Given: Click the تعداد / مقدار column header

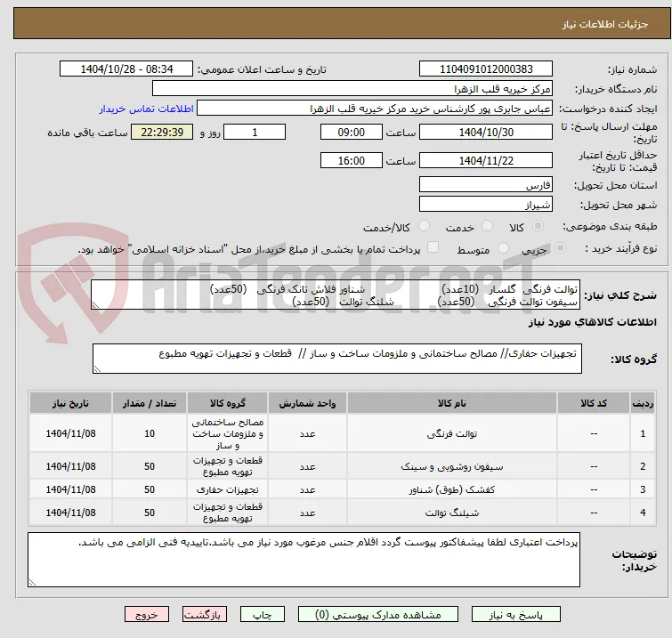Looking at the screenshot, I should pos(150,403).
